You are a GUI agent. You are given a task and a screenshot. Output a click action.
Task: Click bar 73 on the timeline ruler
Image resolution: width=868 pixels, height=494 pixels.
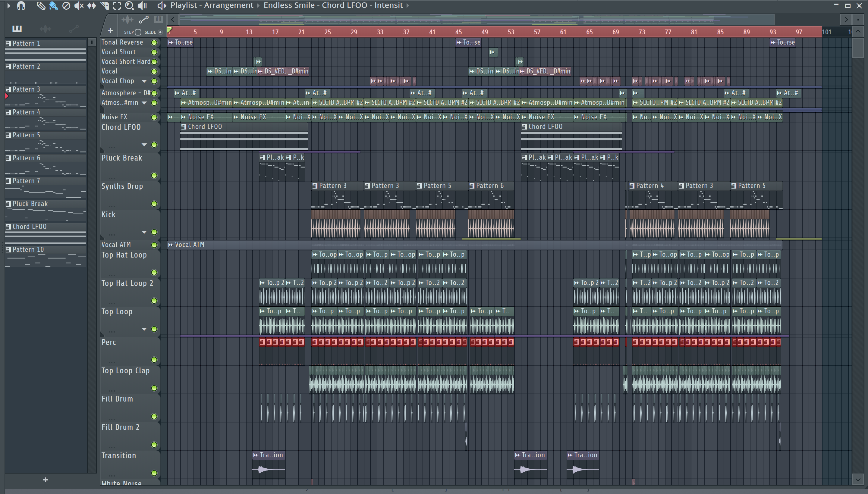642,32
